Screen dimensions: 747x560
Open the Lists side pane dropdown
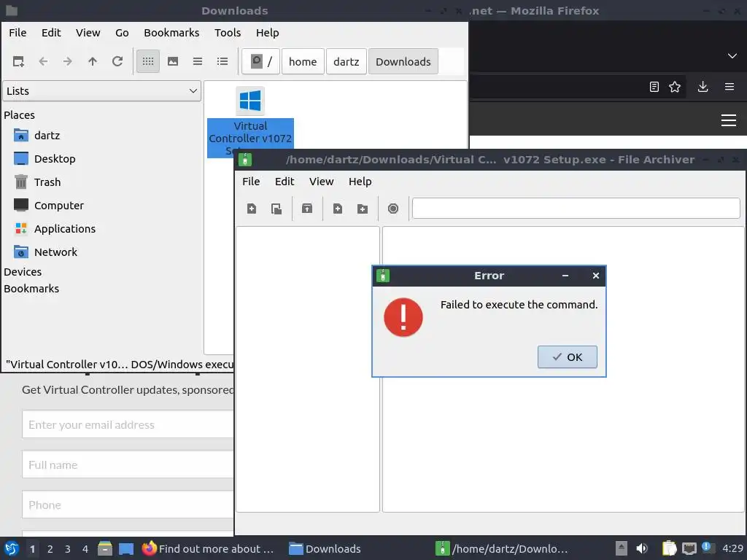[x=102, y=91]
